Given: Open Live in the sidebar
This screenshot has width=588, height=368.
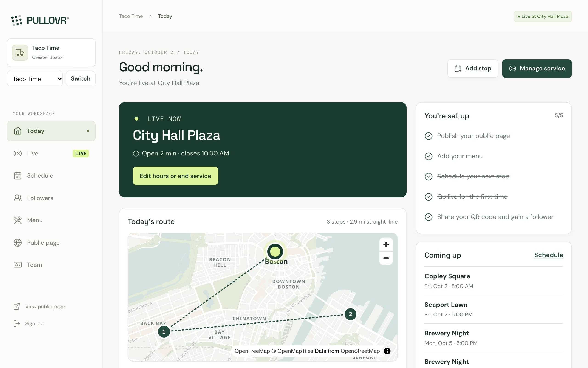Looking at the screenshot, I should point(51,153).
